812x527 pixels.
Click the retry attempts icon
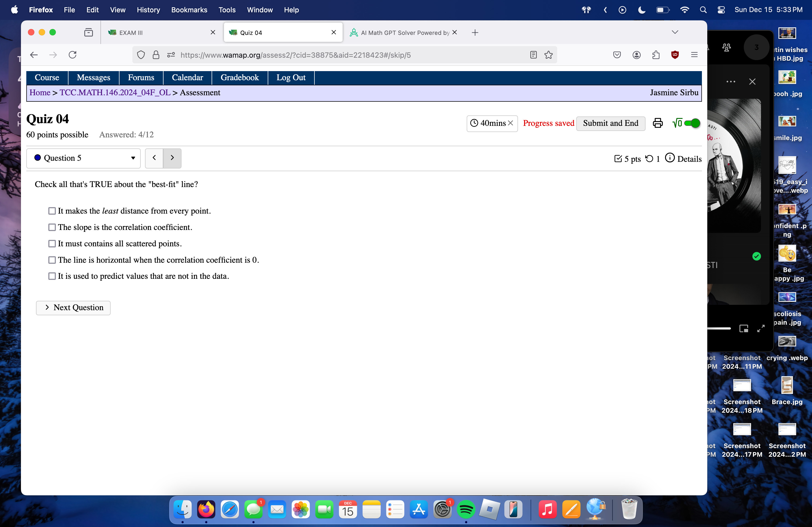coord(649,159)
